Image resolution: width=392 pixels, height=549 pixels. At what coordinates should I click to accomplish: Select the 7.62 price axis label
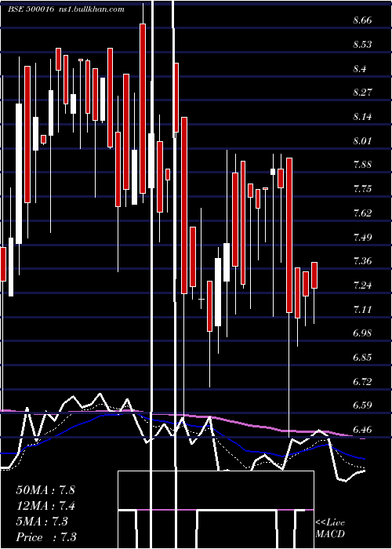coord(362,213)
